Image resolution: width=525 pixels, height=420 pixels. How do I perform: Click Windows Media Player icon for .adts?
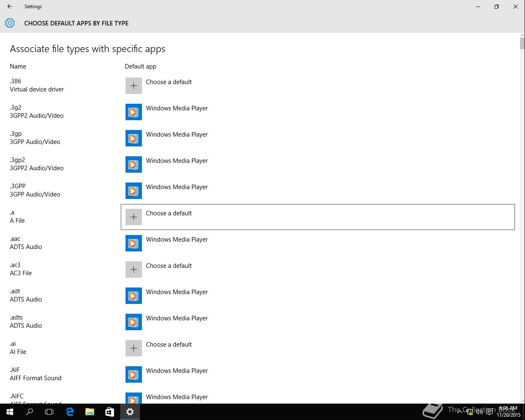click(x=134, y=322)
